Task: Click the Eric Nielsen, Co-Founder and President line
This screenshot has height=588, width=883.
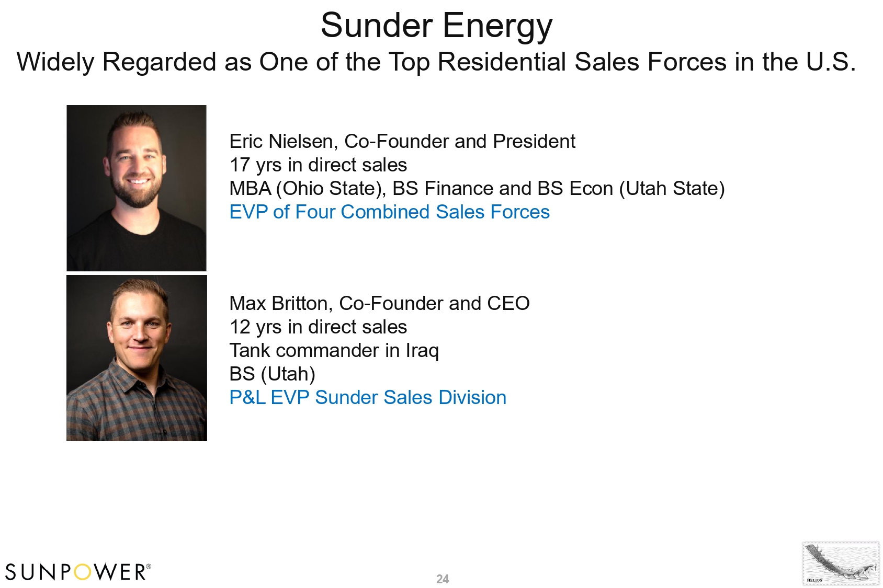Action: click(x=402, y=142)
